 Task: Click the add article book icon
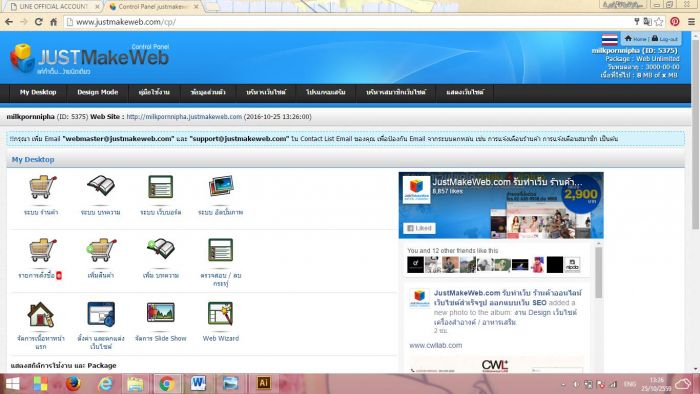161,249
